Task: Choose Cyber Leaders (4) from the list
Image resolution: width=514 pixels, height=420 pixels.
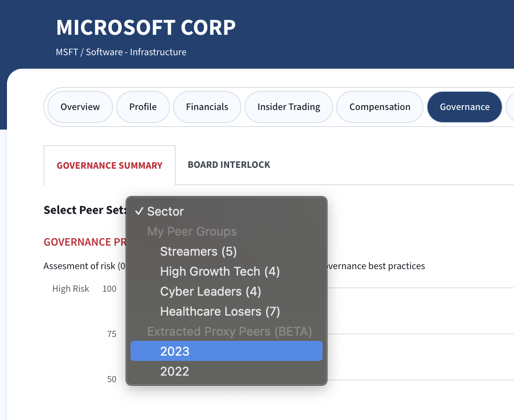Action: pos(210,291)
